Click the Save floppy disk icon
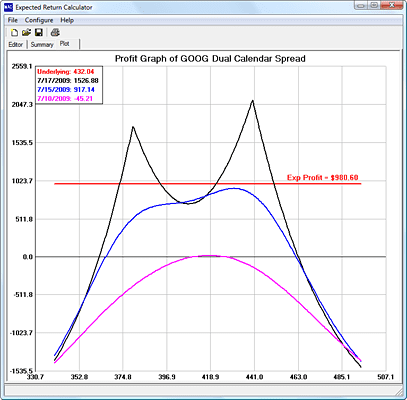 [39, 33]
